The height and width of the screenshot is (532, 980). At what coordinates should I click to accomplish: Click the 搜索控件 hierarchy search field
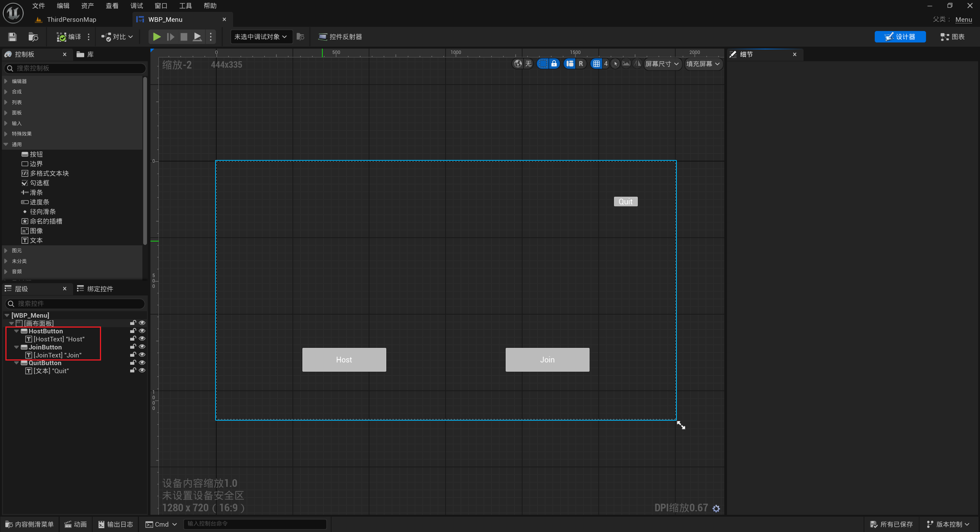(75, 304)
